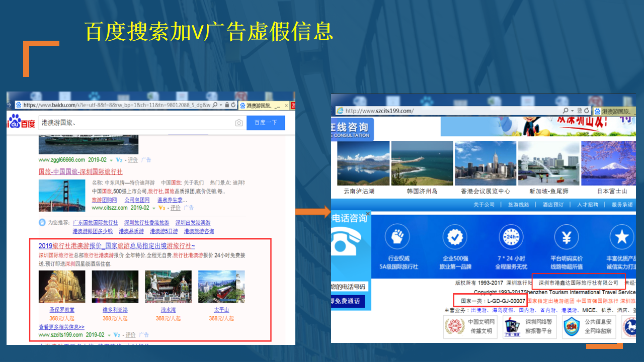
Task: Click the lock icon in Baidu address bar
Action: coord(227,105)
